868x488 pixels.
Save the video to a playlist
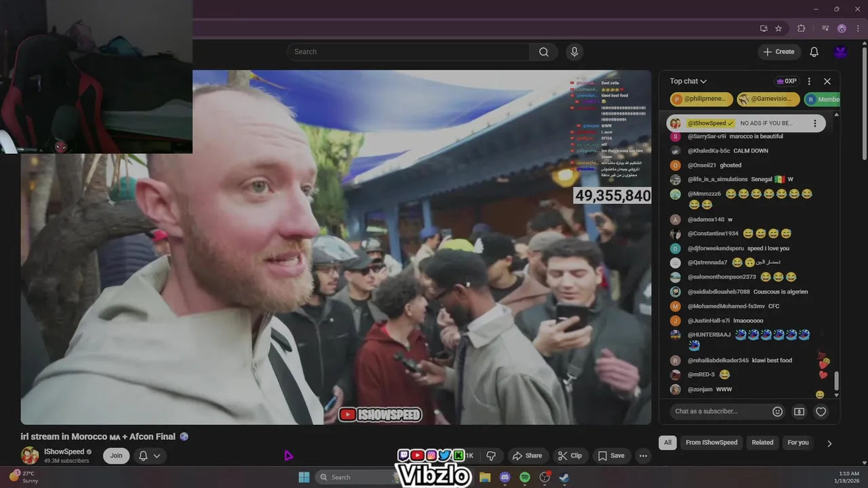611,455
